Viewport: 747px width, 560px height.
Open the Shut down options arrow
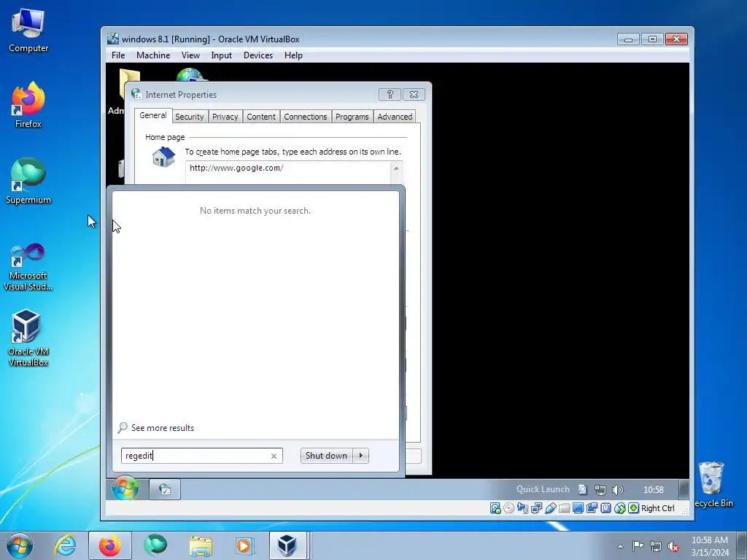click(x=360, y=456)
